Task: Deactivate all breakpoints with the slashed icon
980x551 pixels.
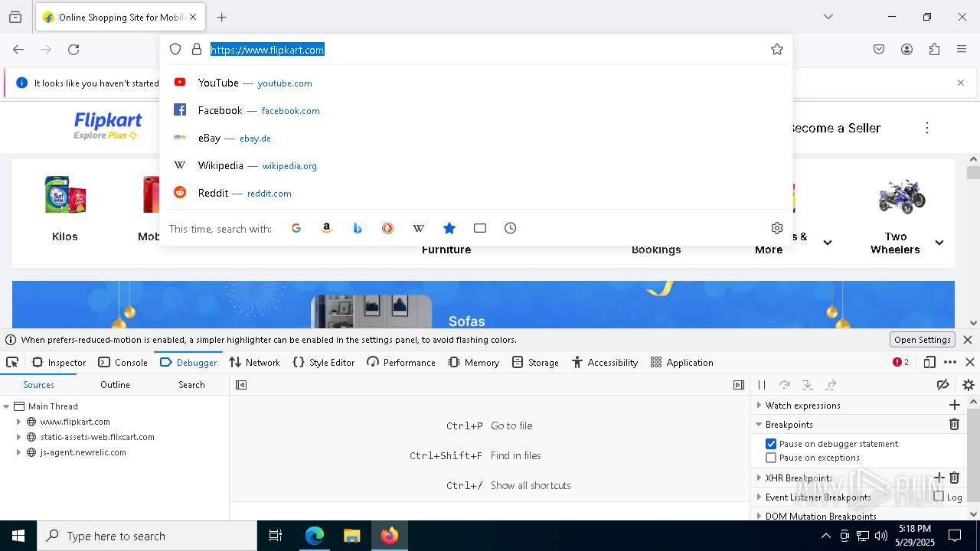Action: coord(943,385)
